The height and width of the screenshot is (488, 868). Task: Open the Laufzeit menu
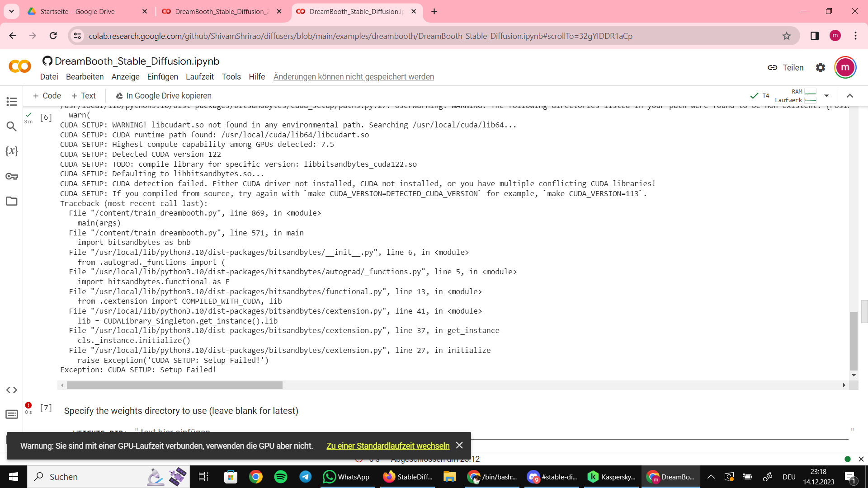[x=199, y=77]
